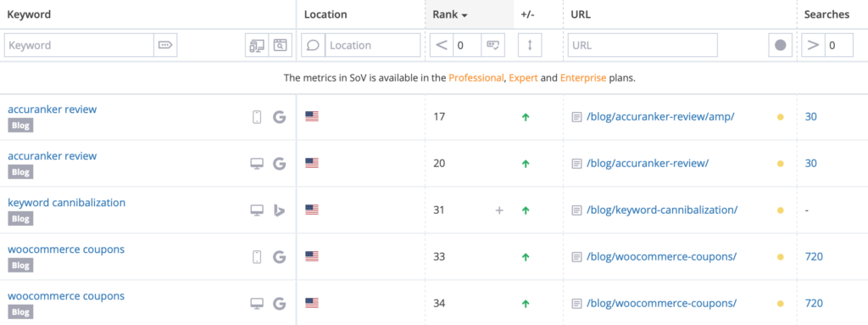This screenshot has height=325, width=868.
Task: Open the /blog/accuranker-review/ URL link
Action: click(648, 164)
